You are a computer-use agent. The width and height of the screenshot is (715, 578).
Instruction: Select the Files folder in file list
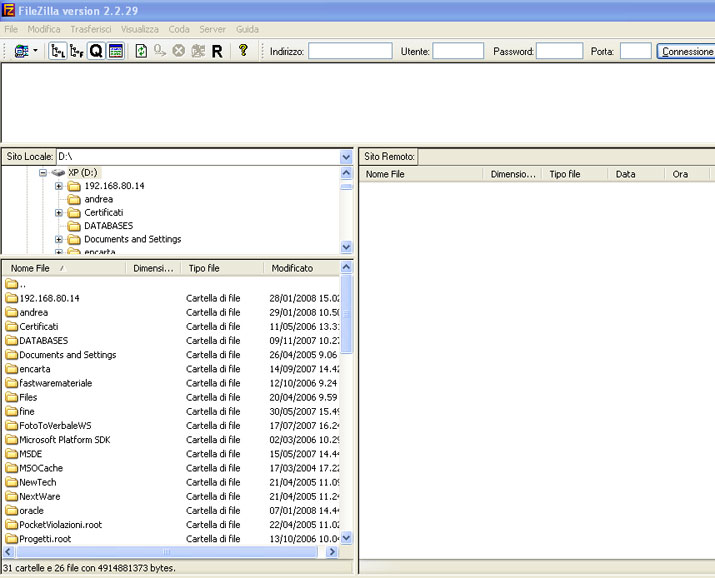click(28, 397)
